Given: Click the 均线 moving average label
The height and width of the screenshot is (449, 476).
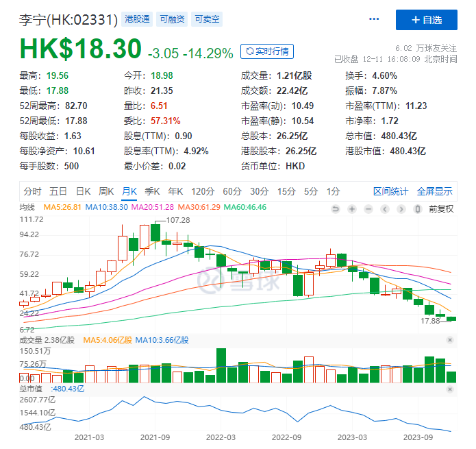Looking at the screenshot, I should [x=27, y=207].
